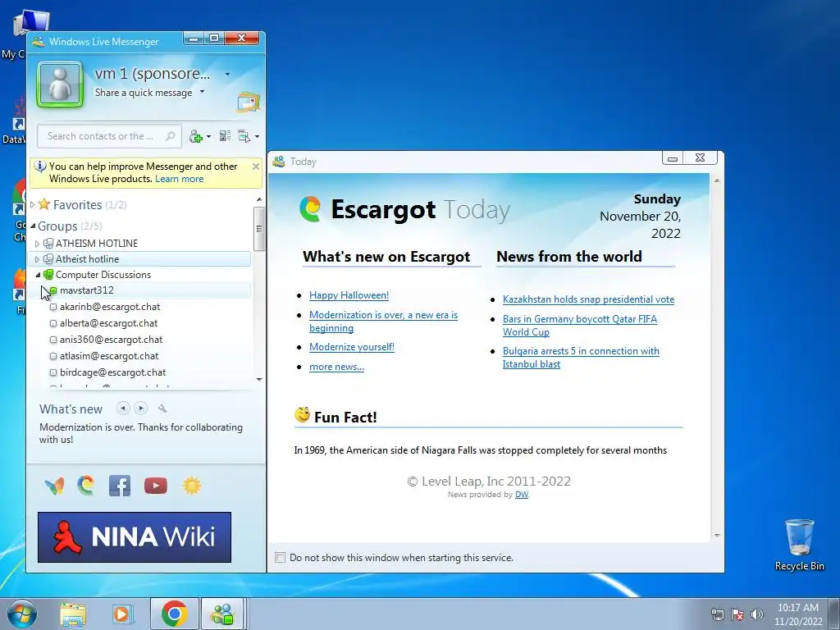Click the contact list scrollbar thumb
Screen dimensions: 840x630
[x=259, y=229]
